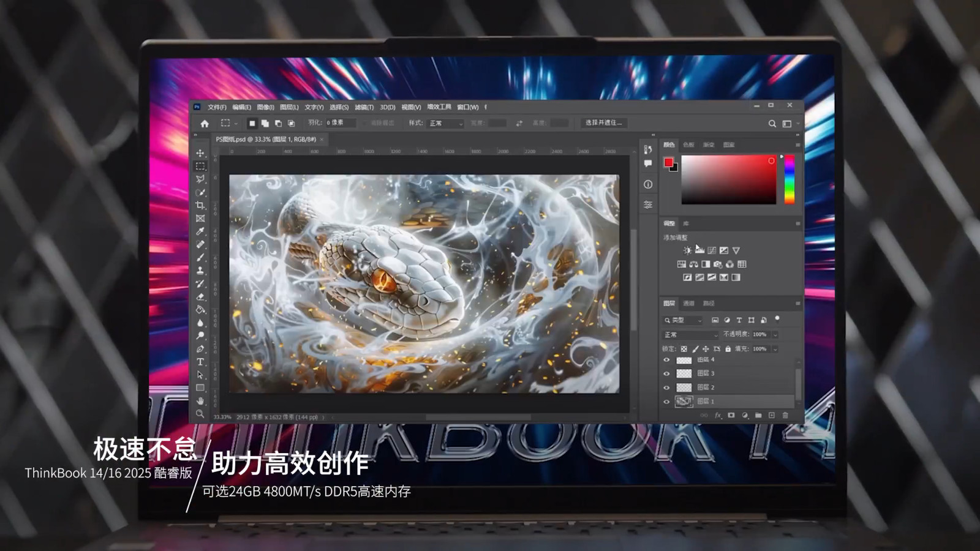Viewport: 980px width, 551px height.
Task: Select the Quick Selection tool
Action: (x=200, y=192)
